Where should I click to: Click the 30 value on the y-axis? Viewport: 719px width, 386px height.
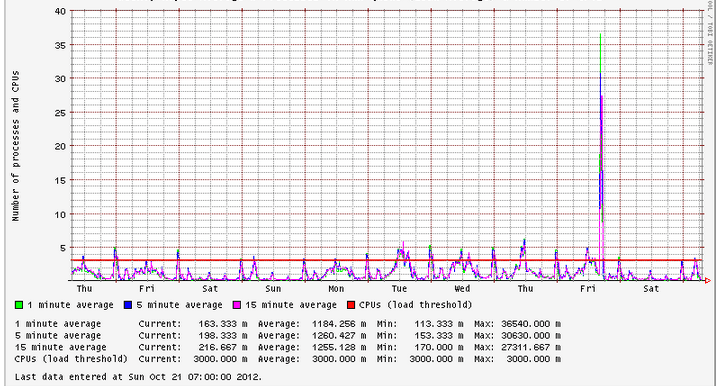pyautogui.click(x=60, y=78)
